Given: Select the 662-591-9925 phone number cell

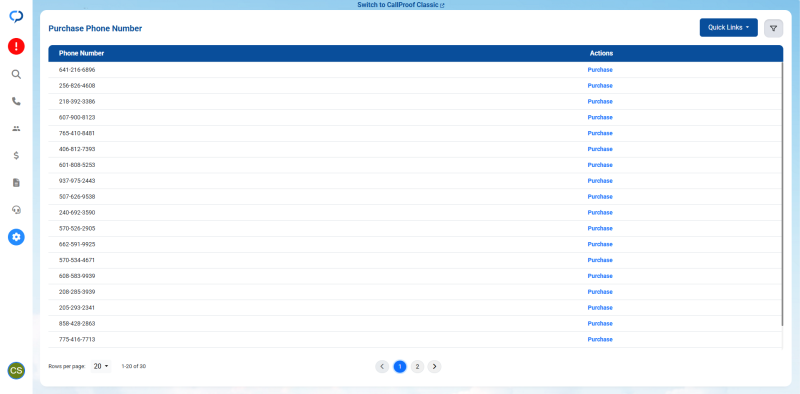Looking at the screenshot, I should pos(77,244).
